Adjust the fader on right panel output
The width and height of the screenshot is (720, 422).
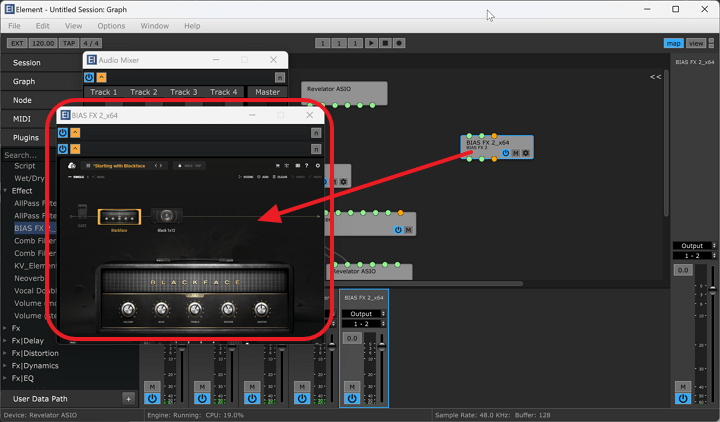point(713,290)
